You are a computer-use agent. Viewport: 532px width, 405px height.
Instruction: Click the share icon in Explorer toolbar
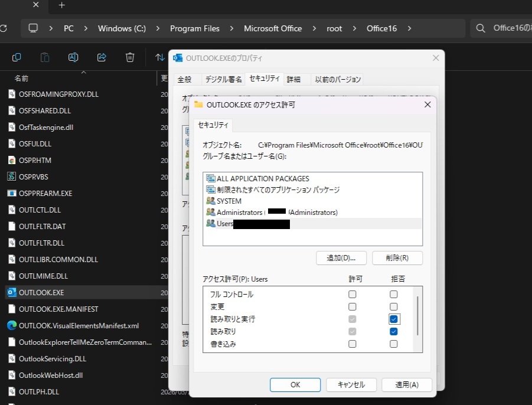coord(102,57)
